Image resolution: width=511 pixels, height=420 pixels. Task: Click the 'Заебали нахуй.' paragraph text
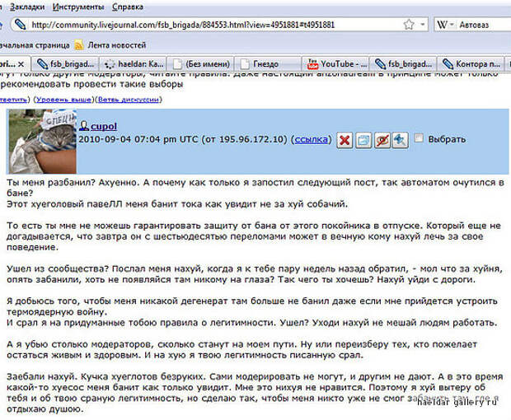click(254, 393)
